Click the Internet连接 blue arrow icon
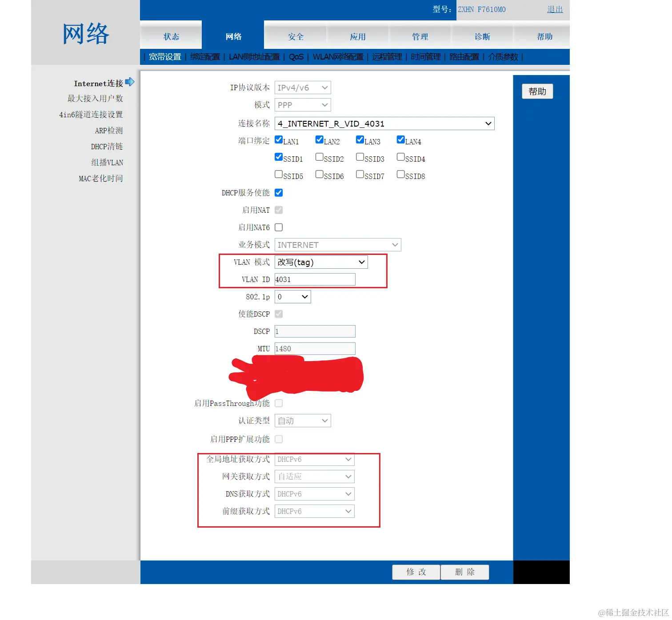 point(130,82)
